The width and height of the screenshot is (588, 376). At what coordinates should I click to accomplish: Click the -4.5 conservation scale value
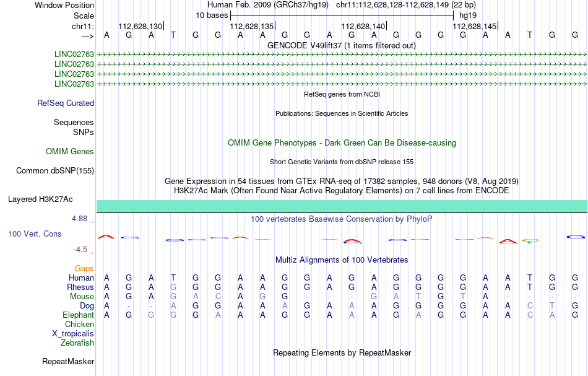pos(80,250)
